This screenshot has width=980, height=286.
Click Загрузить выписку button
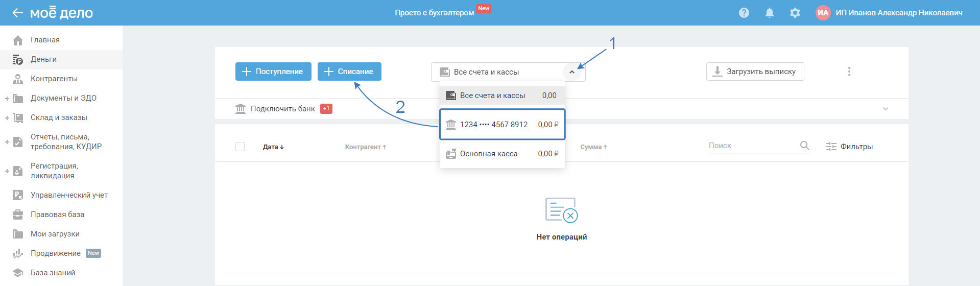[755, 71]
